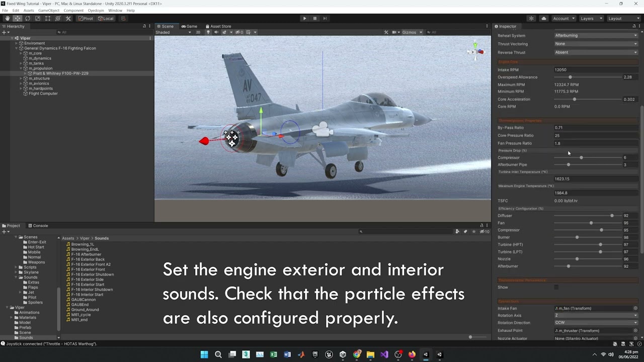644x362 pixels.
Task: Open the Component menu
Action: tap(73, 11)
